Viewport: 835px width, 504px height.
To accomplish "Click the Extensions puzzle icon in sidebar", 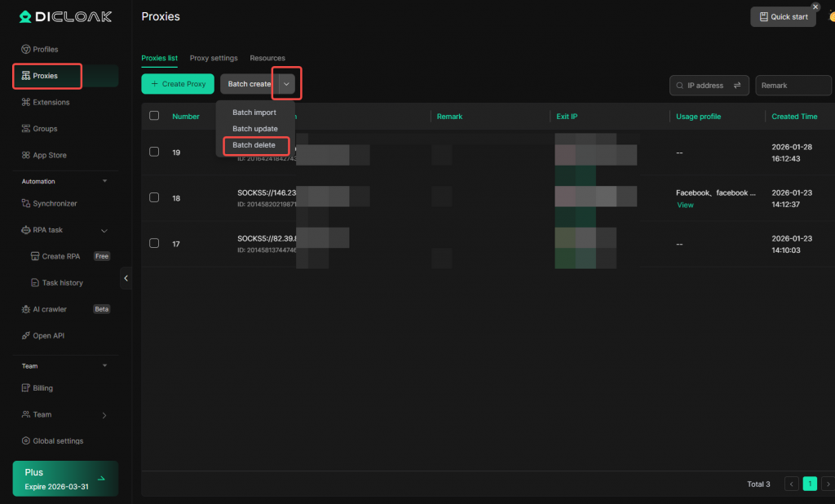I will (26, 103).
